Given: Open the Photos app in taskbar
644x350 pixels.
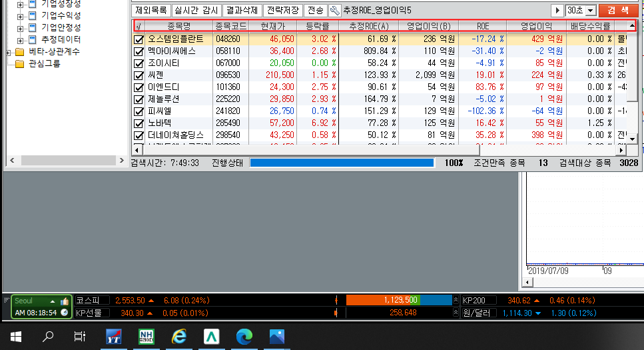Looking at the screenshot, I should [x=277, y=337].
